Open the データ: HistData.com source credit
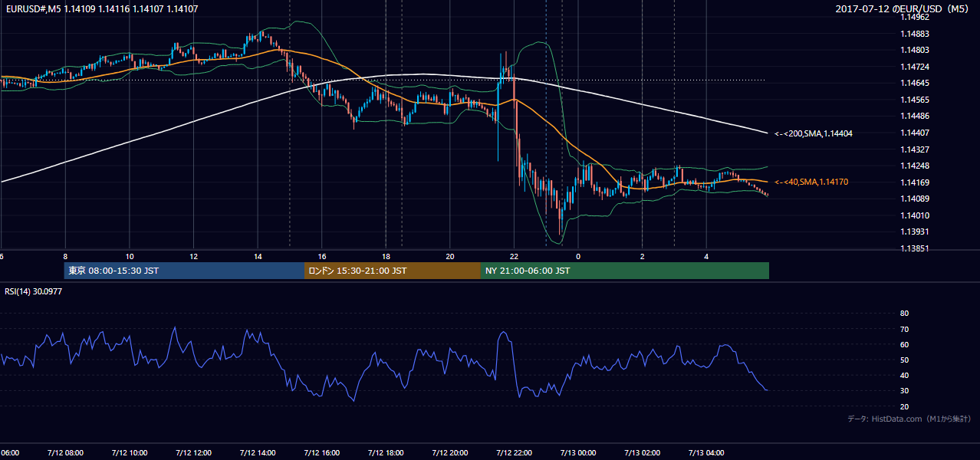980x460 pixels. pos(909,419)
